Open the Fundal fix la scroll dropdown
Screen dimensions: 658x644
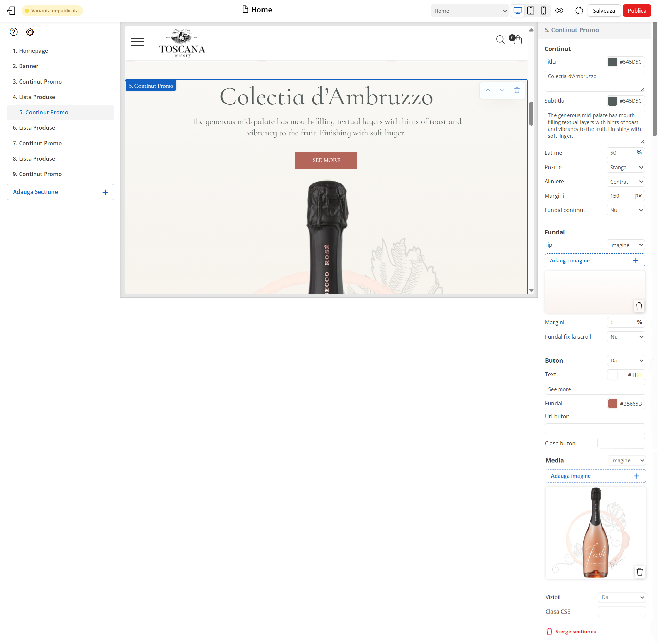[626, 337]
